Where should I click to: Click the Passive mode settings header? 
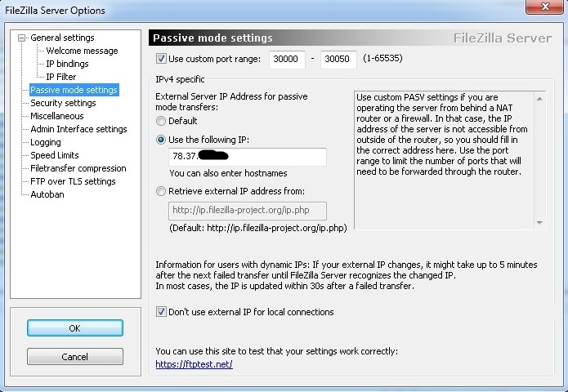[x=212, y=38]
